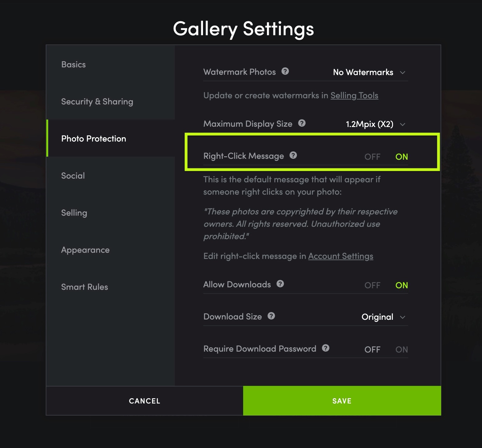The height and width of the screenshot is (448, 482).
Task: Open the Right-Click Message help tooltip icon
Action: click(x=293, y=155)
